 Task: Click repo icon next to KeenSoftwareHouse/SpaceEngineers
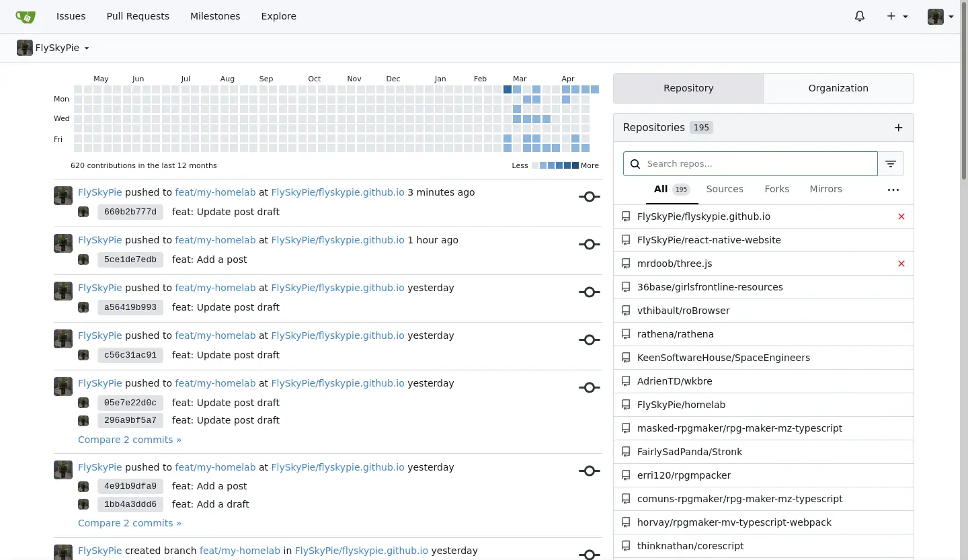pos(626,358)
